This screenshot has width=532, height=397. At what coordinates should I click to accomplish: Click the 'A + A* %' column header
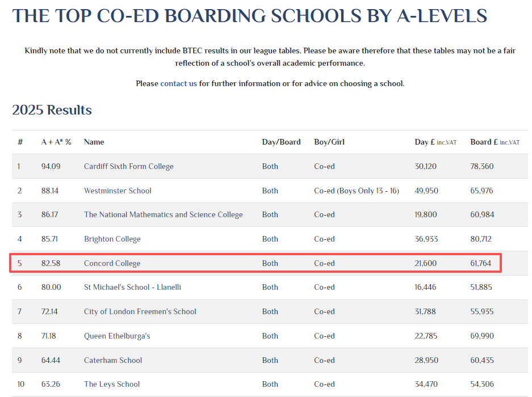[56, 142]
